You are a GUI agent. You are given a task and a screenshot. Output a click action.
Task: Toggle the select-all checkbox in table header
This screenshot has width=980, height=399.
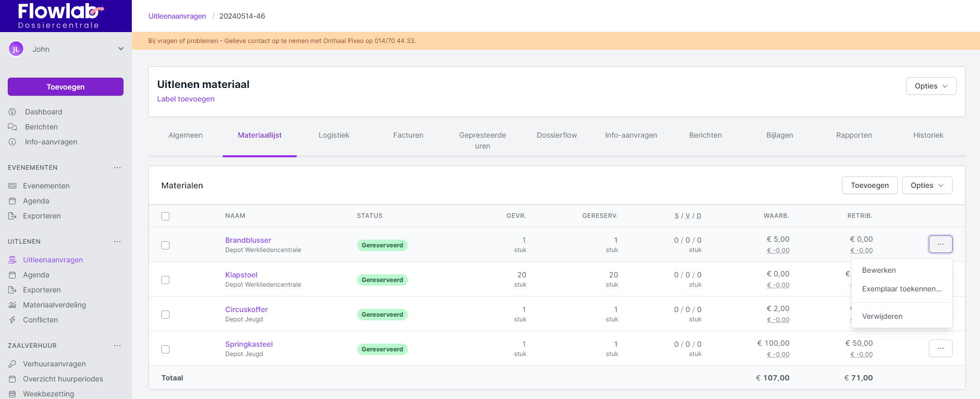point(165,216)
